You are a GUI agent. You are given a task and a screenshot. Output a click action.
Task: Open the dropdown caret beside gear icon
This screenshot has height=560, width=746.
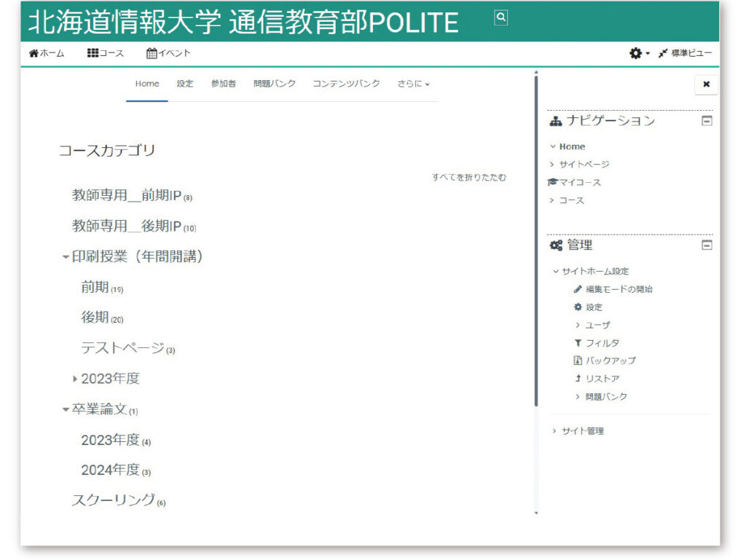648,54
